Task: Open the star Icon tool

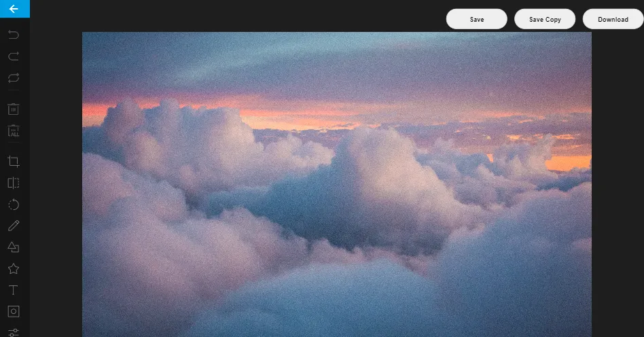Action: [14, 269]
